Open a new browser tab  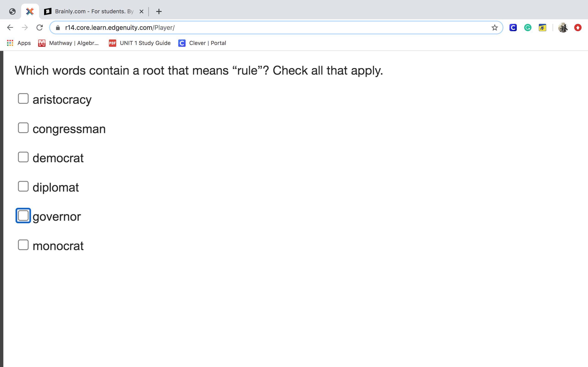click(159, 11)
